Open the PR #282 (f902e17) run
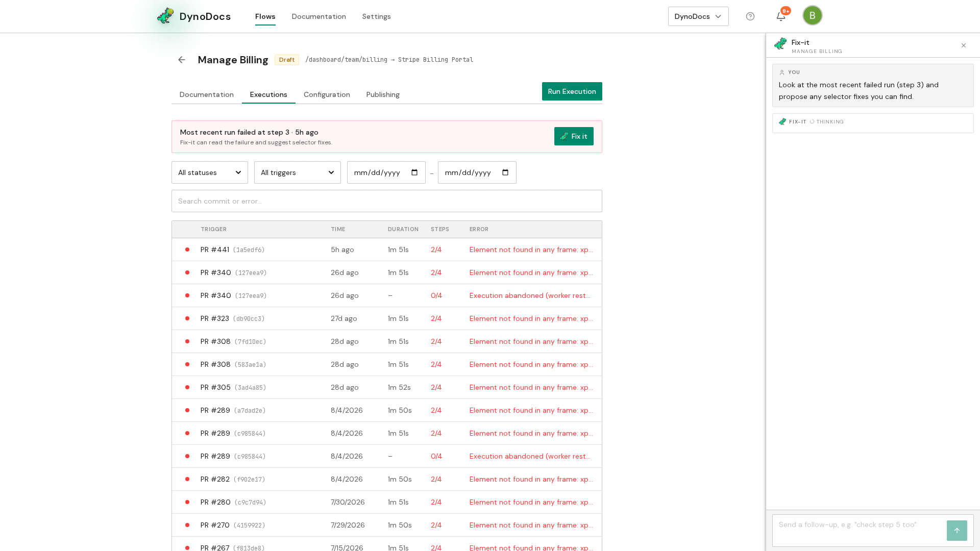The image size is (980, 551). [x=387, y=479]
